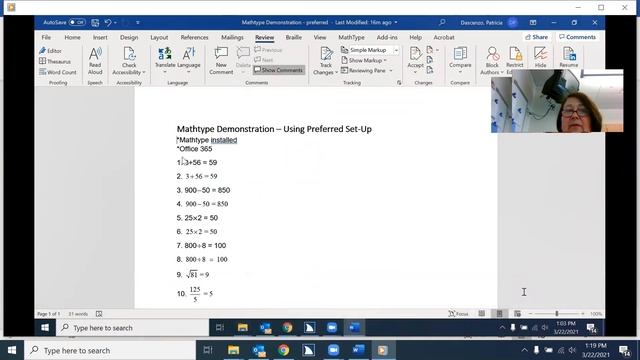640x360 pixels.
Task: Click the Share button
Action: [536, 37]
